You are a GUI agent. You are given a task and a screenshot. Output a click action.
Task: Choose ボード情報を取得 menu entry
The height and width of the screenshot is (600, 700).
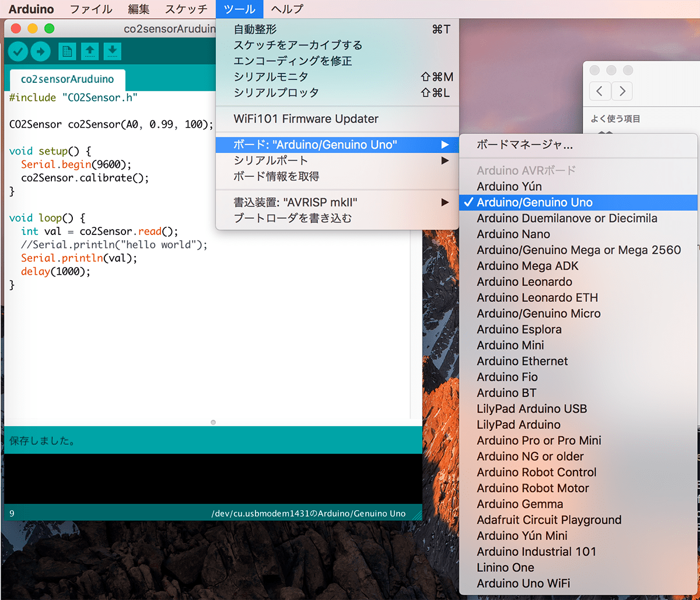(337, 176)
